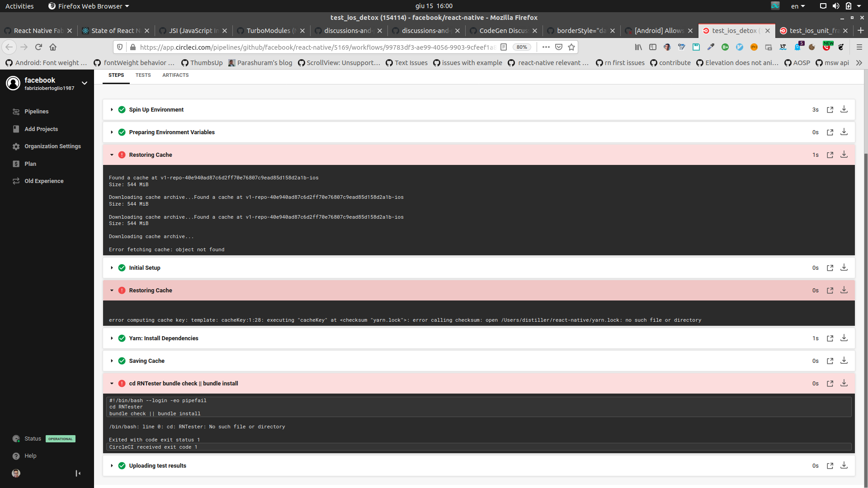Switch to the ARTIFACTS tab
This screenshot has width=868, height=488.
pos(175,75)
